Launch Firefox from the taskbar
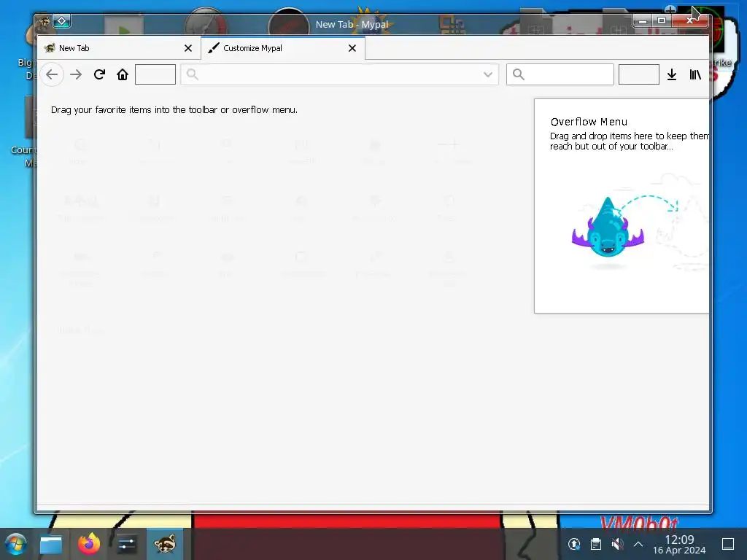This screenshot has height=560, width=747. (x=89, y=544)
